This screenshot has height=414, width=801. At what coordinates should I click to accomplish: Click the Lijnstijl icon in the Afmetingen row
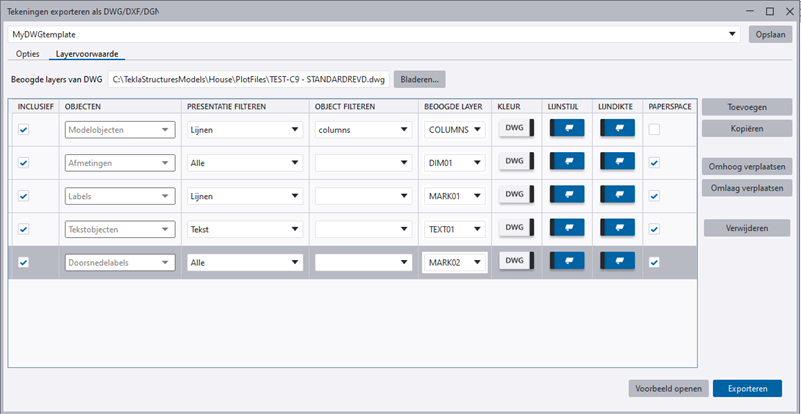568,161
